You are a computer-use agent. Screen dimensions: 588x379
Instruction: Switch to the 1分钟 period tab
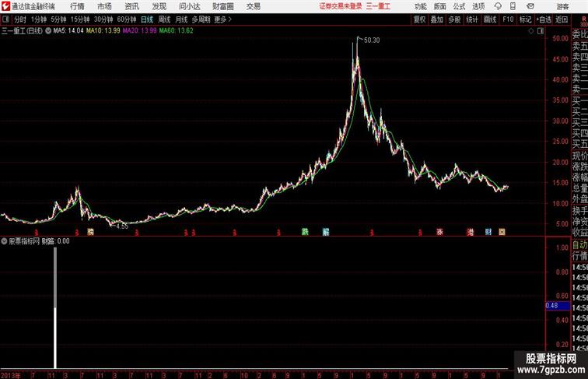(x=39, y=19)
